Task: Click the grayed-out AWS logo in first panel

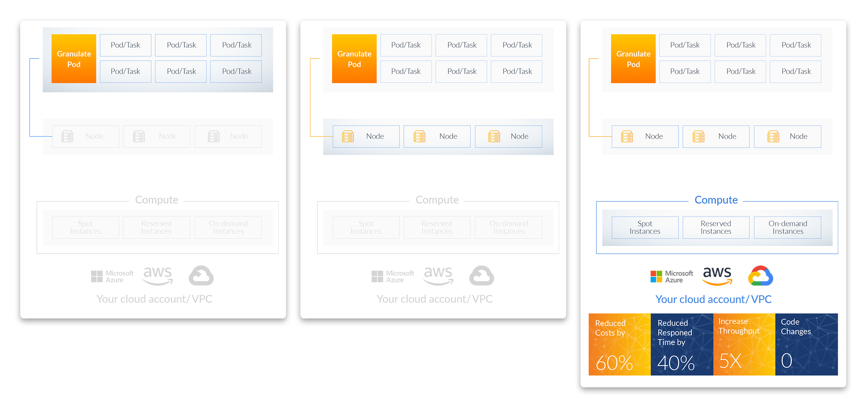Action: pyautogui.click(x=158, y=276)
